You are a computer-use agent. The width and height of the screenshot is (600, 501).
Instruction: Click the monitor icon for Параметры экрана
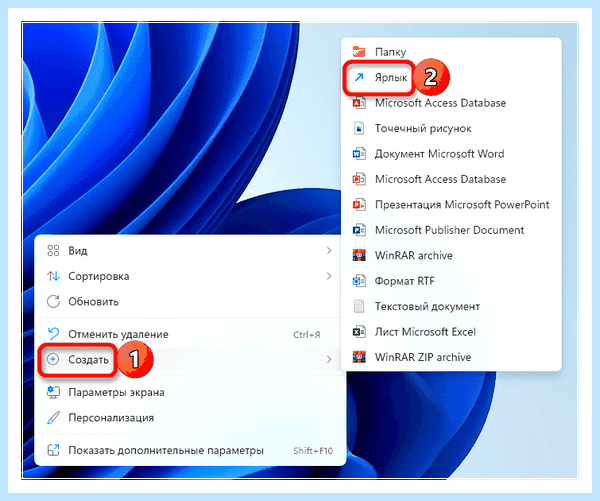point(53,392)
